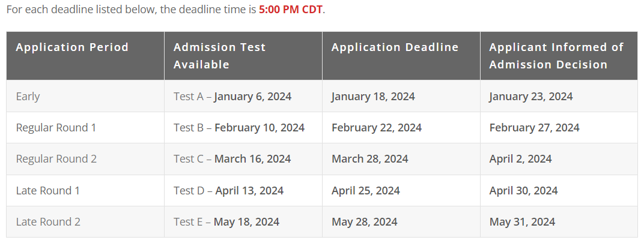Click the April 30, 2024 decision date
644x243 pixels.
click(524, 190)
